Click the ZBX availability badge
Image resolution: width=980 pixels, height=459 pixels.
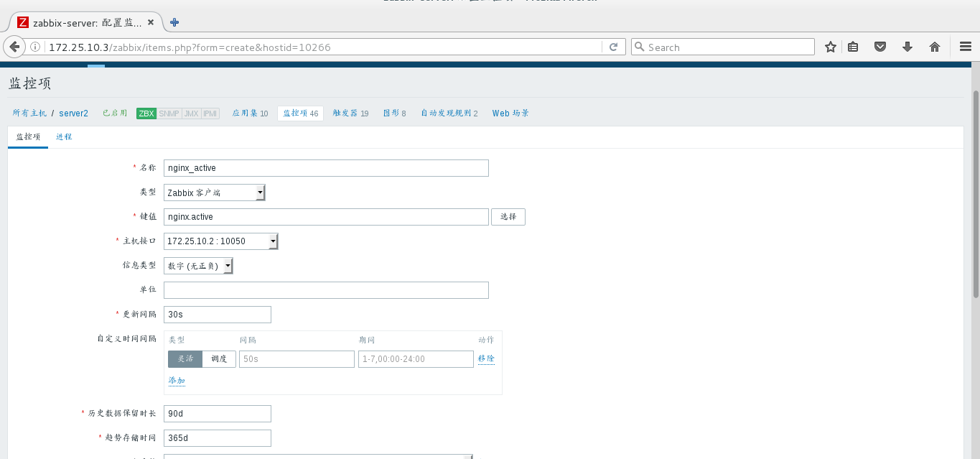[146, 113]
